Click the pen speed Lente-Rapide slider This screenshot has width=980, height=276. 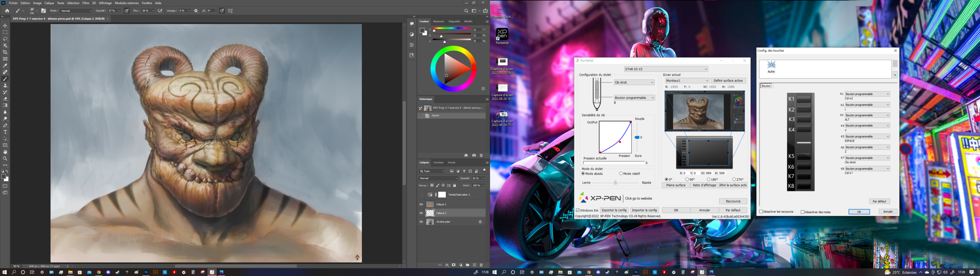615,183
